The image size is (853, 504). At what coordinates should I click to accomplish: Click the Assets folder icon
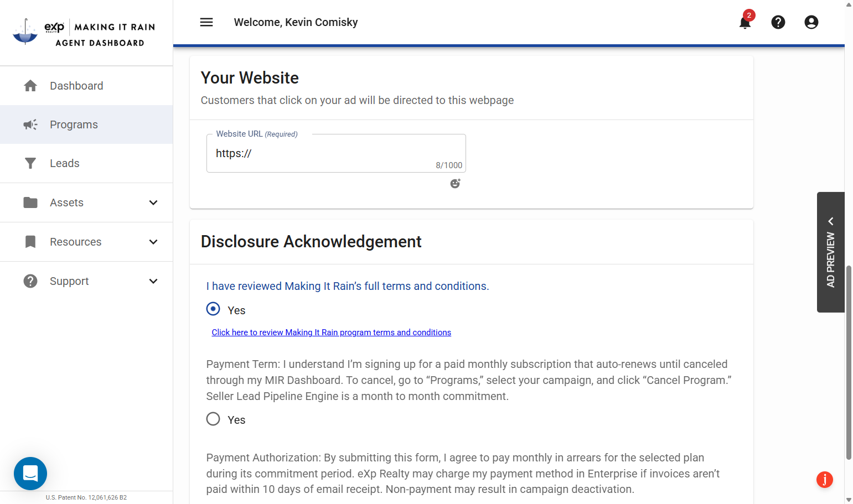(30, 202)
